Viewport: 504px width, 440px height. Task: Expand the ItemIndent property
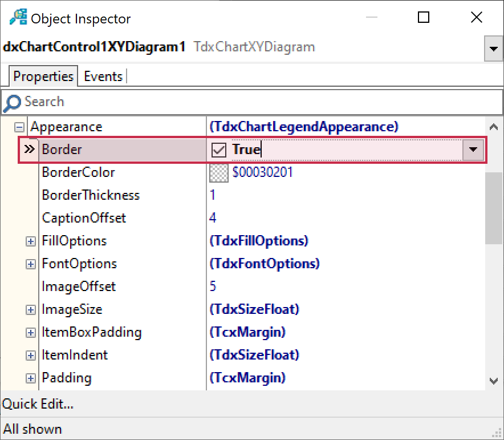(31, 356)
